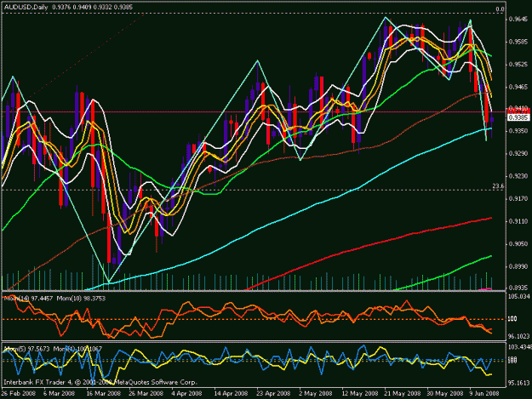Click the current price box 0.9385
532x399 pixels.
[x=518, y=117]
